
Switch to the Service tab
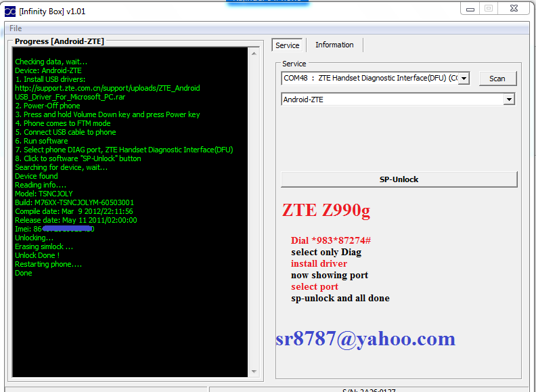click(287, 45)
